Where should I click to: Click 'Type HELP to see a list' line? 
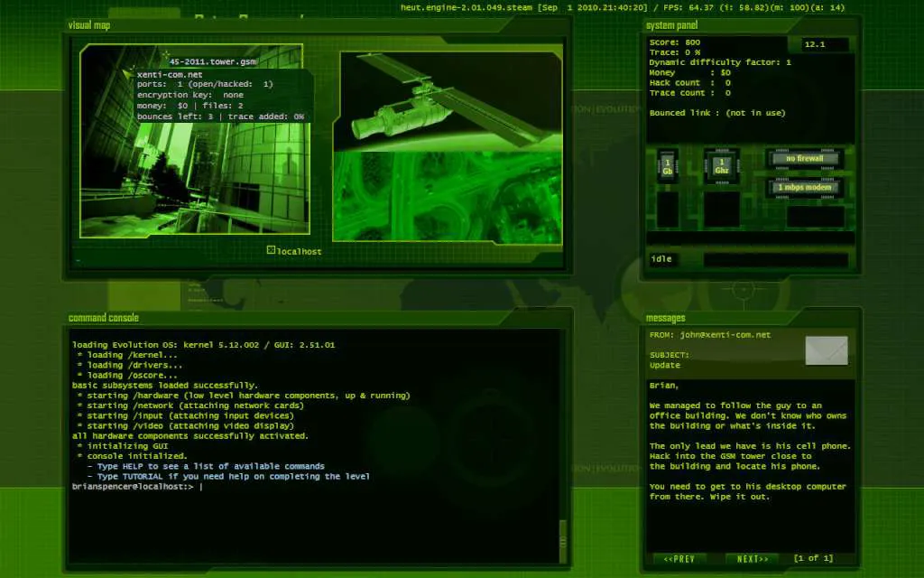(x=206, y=467)
